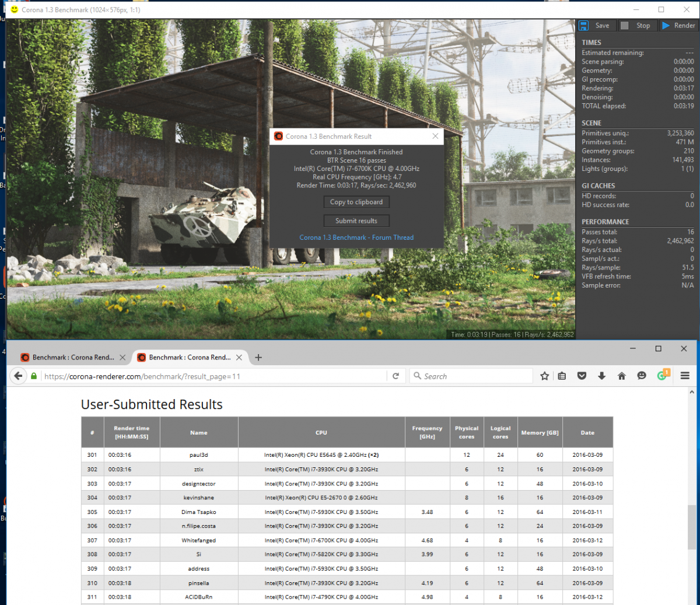This screenshot has height=605, width=700.
Task: Stop the Corona render
Action: click(x=636, y=26)
